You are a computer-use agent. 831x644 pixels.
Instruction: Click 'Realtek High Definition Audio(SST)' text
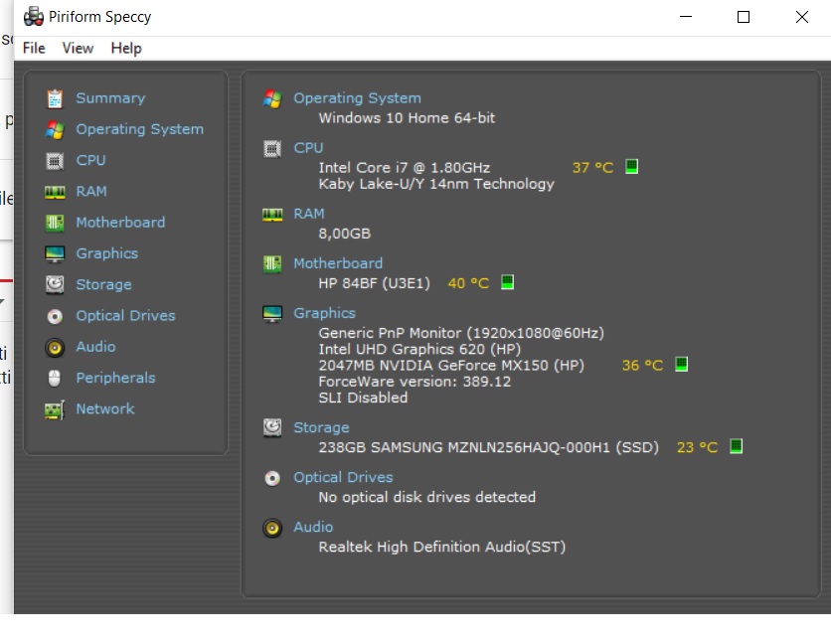pos(442,547)
